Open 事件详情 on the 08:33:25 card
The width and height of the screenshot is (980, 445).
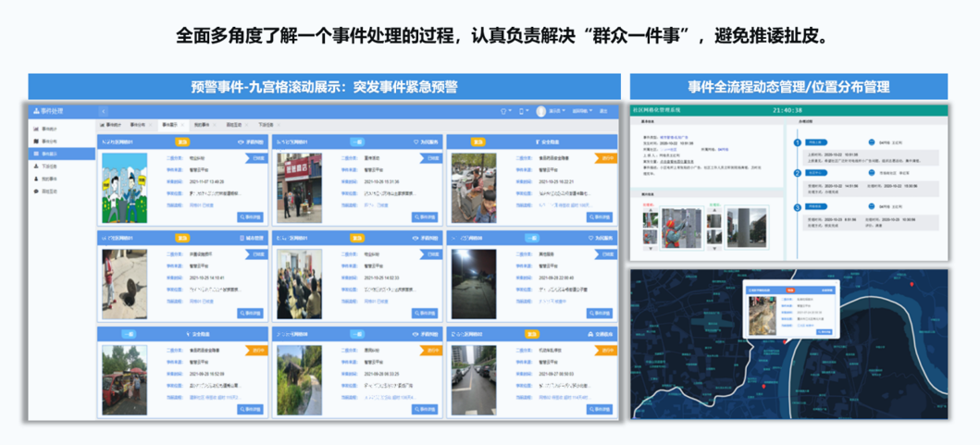click(425, 409)
